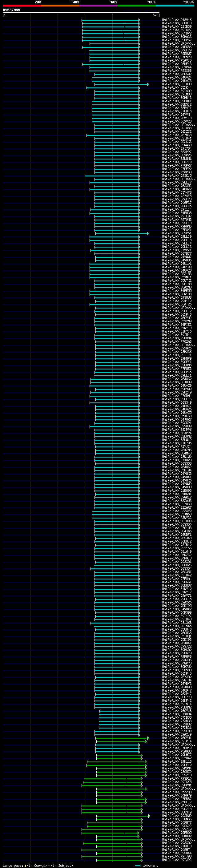This screenshot has height=868, width=197.
Task: Open hit UniRef100_B9SAX4
Action: click(177, 853)
